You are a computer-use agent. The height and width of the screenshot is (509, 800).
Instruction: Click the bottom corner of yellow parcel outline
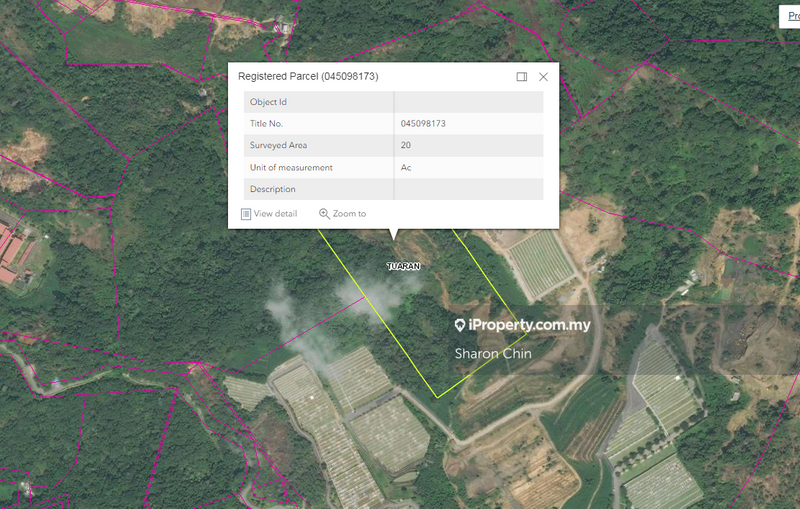[x=436, y=397]
